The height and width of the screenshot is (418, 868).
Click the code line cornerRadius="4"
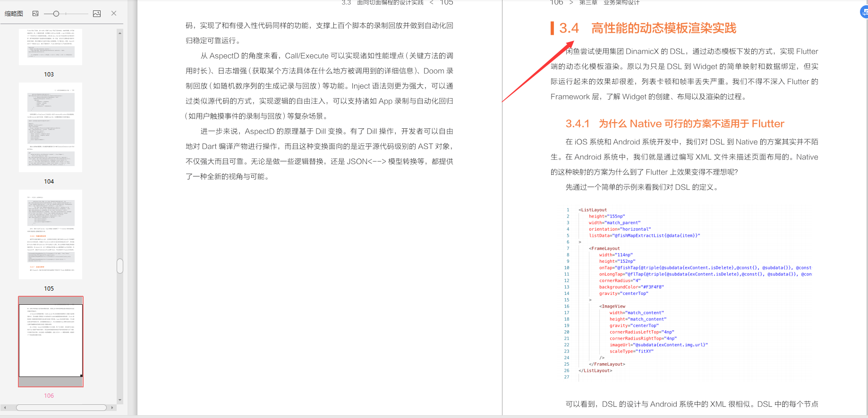click(620, 281)
